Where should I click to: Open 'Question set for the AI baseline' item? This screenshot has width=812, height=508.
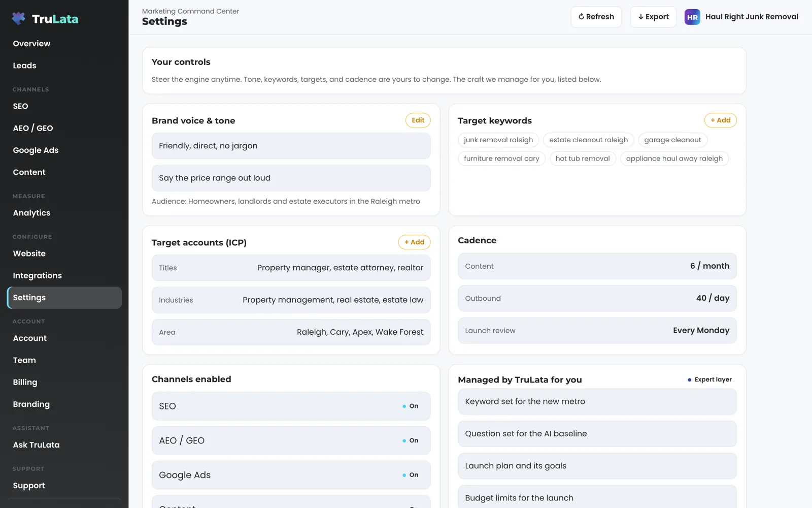click(x=597, y=434)
